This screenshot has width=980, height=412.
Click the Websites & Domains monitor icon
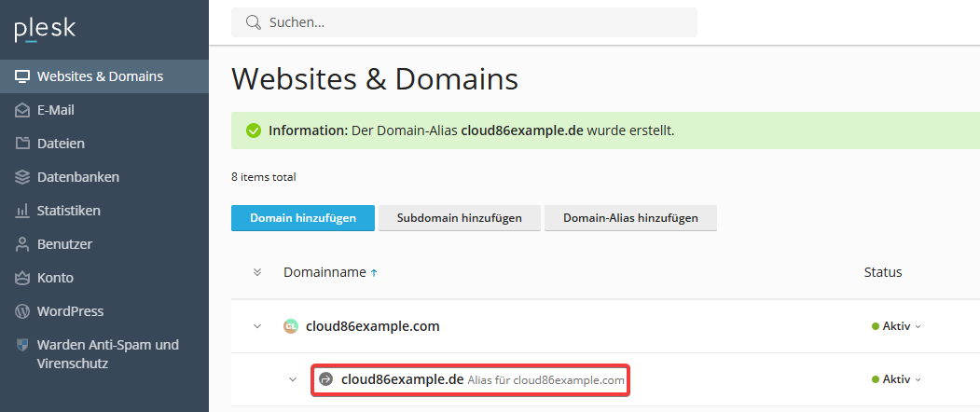(22, 76)
